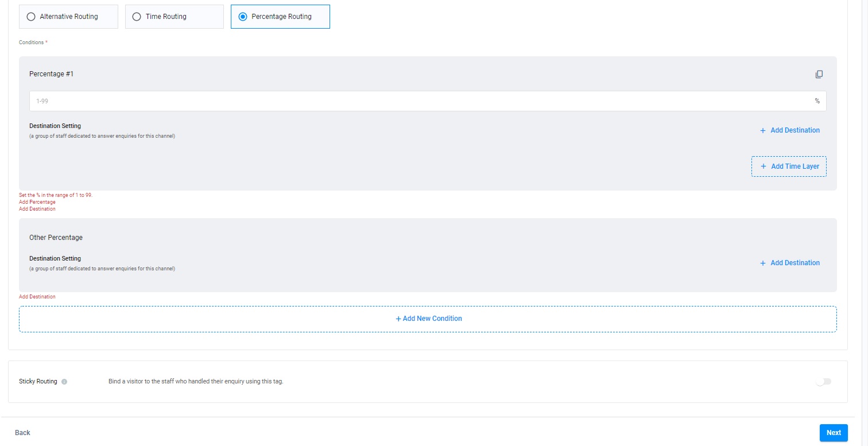
Task: Click the Next button
Action: point(834,433)
